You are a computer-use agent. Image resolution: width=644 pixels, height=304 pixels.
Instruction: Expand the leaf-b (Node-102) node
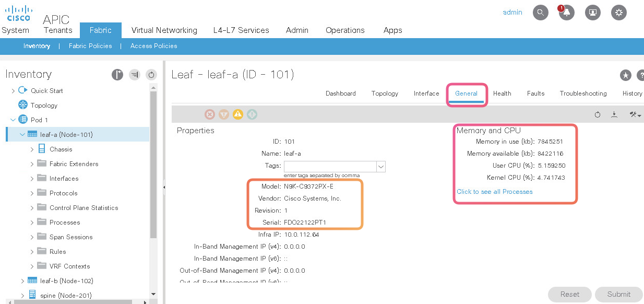click(x=22, y=281)
